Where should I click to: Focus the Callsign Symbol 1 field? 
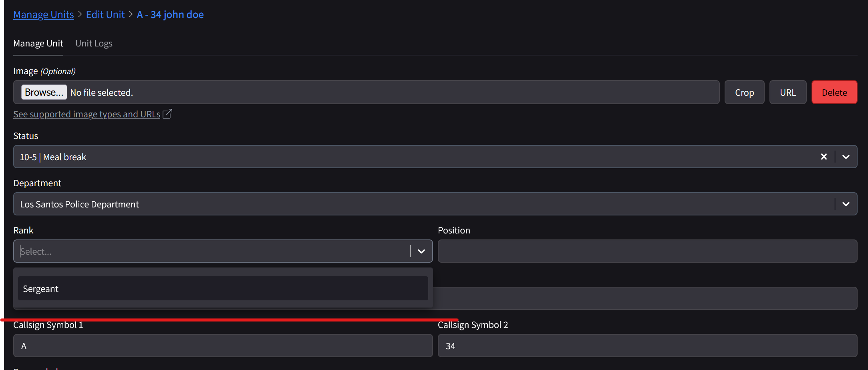point(223,346)
